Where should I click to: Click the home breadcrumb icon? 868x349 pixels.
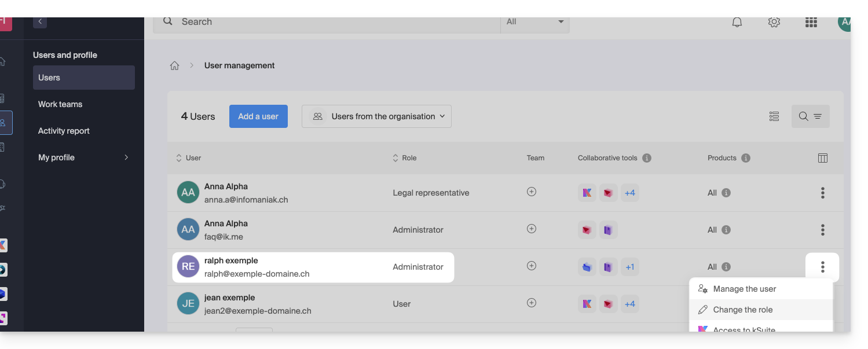click(174, 65)
